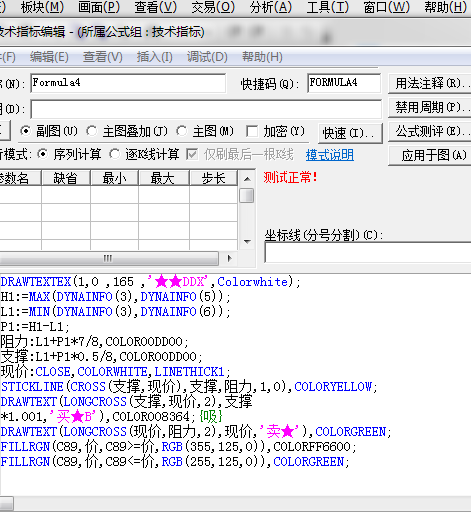471x513 pixels.
Task: Click the 步长 column header
Action: tap(213, 178)
